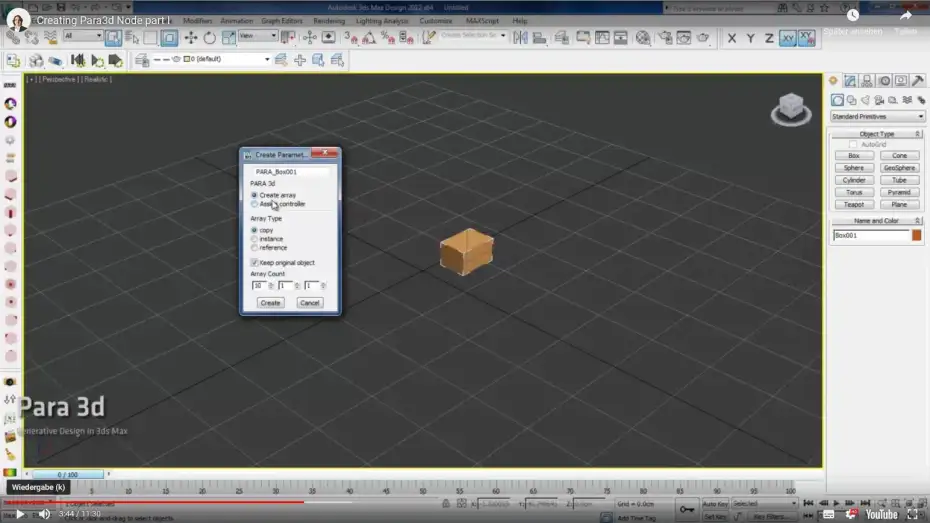Viewport: 930px width, 523px height.
Task: Play the 3ds Max animation
Action: pos(837,503)
